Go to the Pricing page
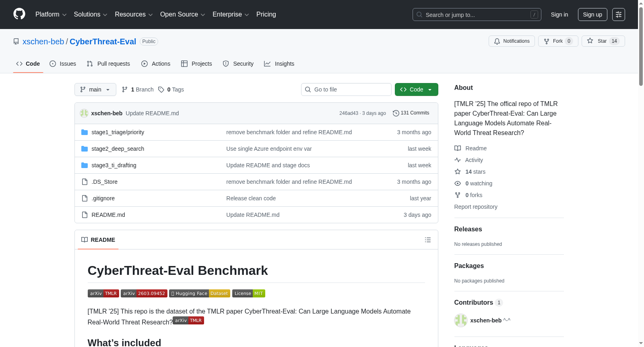 click(266, 15)
